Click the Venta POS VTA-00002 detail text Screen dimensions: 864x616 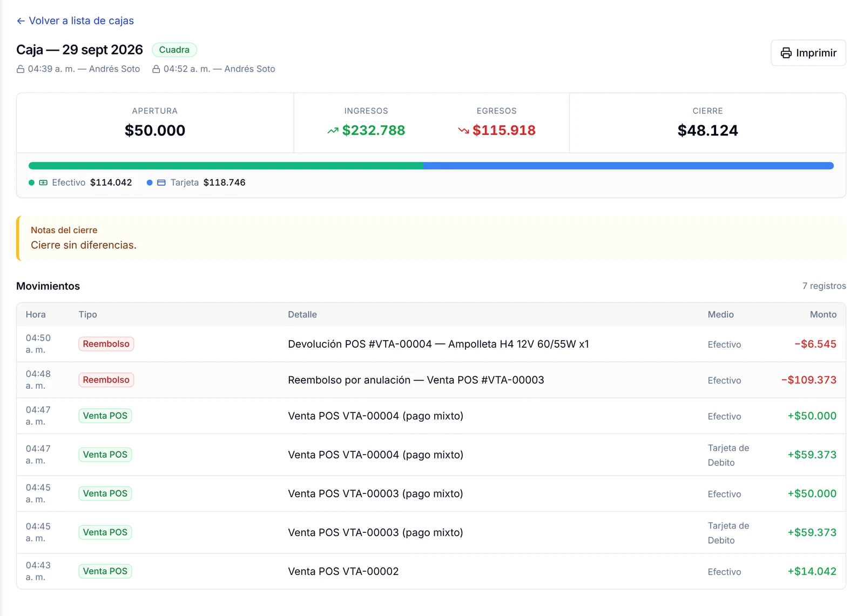pos(343,572)
